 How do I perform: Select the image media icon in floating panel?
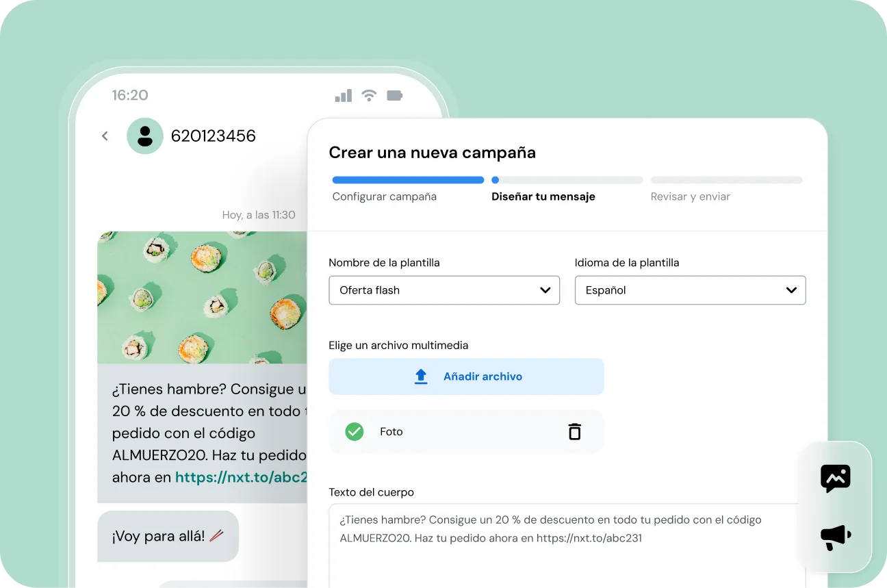[x=835, y=478]
